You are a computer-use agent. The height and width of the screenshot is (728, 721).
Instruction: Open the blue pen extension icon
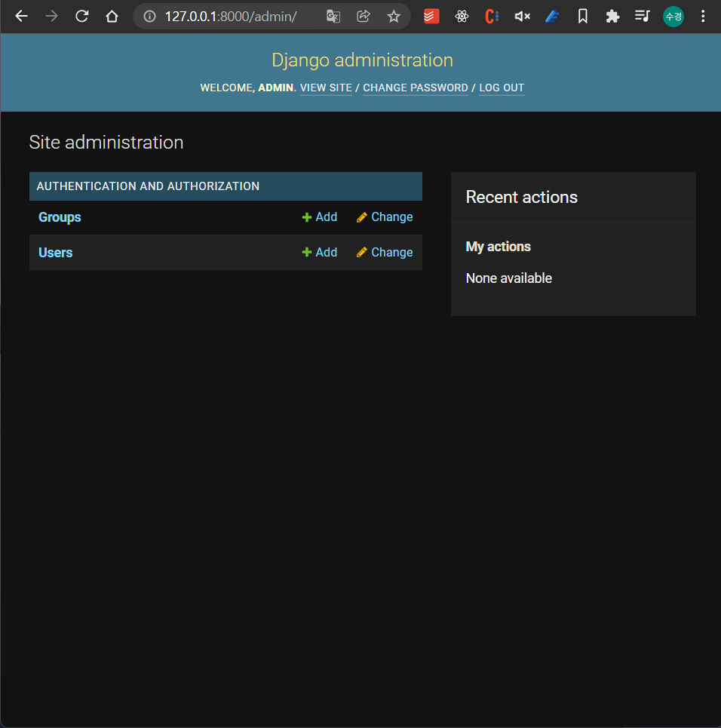552,17
